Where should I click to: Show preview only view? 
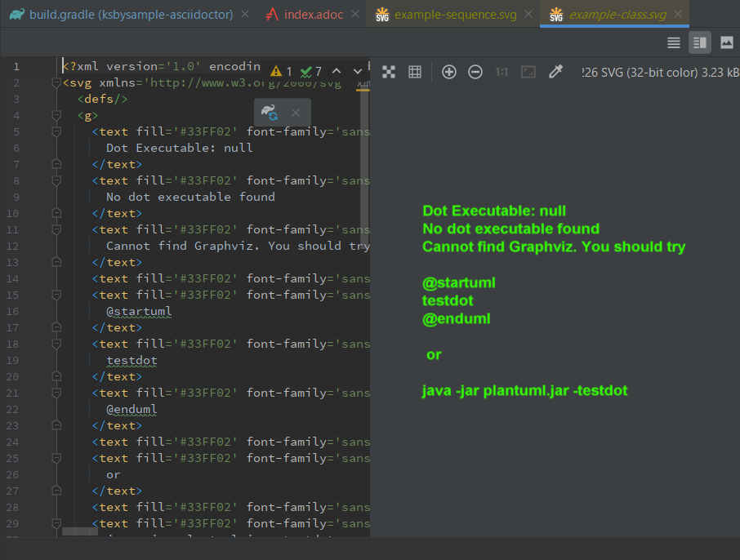point(727,43)
